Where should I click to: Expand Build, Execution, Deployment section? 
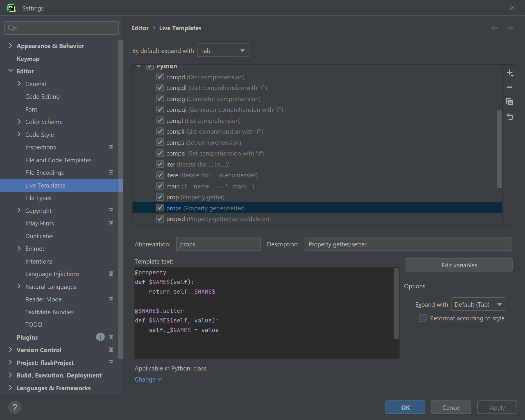(x=10, y=375)
